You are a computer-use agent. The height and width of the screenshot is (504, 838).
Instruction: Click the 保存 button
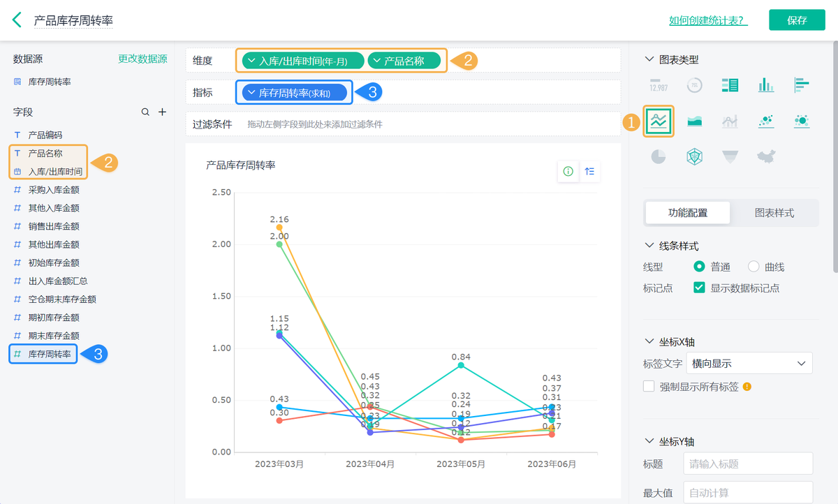[797, 20]
